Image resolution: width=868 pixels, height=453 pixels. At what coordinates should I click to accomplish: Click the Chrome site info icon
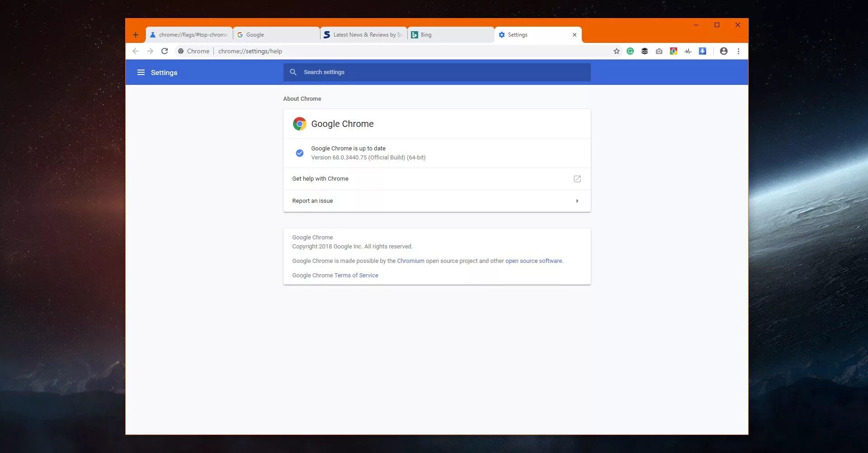tap(181, 51)
